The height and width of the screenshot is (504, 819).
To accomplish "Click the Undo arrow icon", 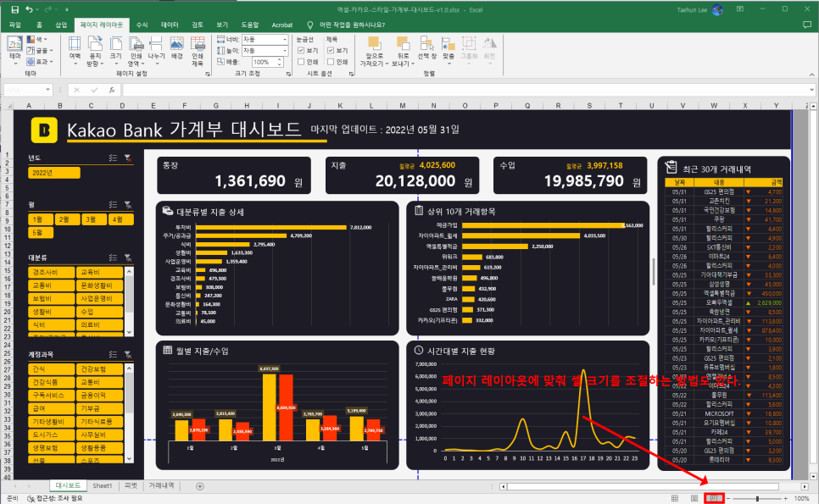I will pyautogui.click(x=29, y=9).
